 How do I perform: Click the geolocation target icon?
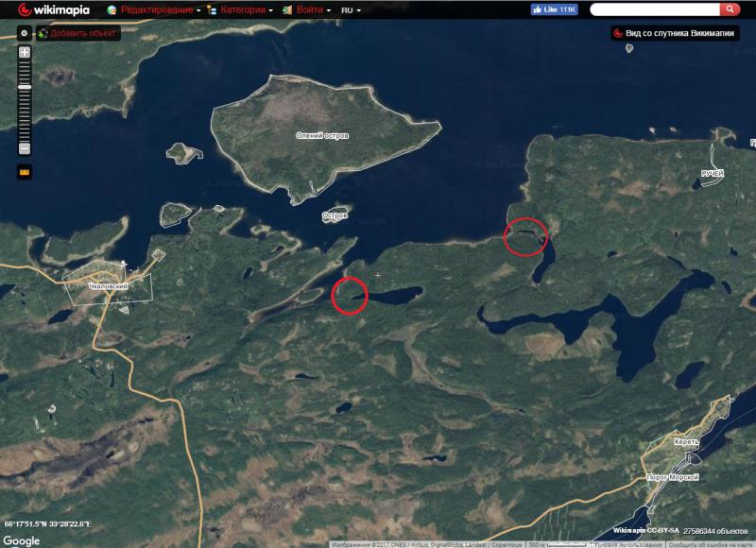click(x=25, y=33)
